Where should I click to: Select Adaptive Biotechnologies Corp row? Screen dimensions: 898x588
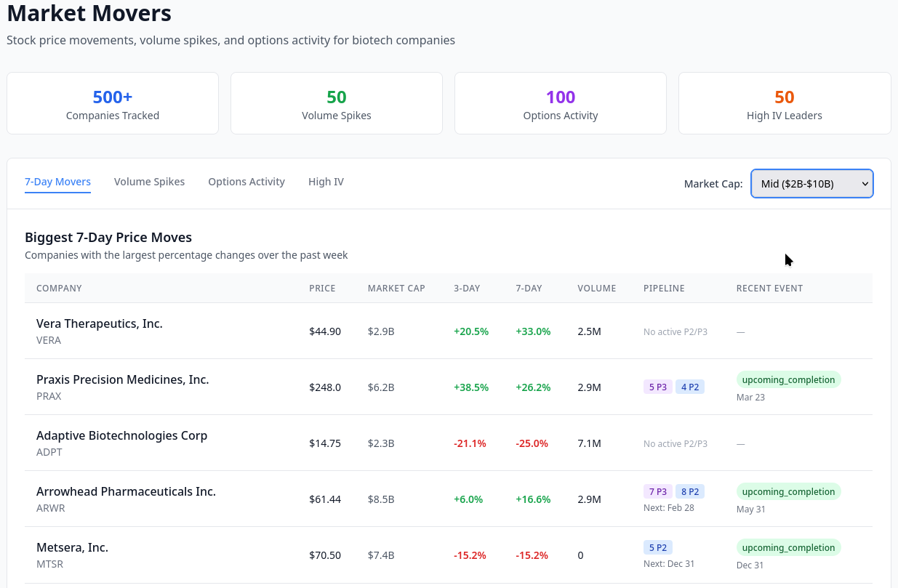121,435
